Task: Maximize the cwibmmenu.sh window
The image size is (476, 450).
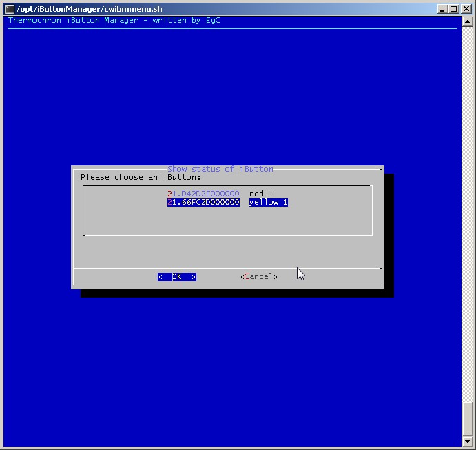Action: 453,9
